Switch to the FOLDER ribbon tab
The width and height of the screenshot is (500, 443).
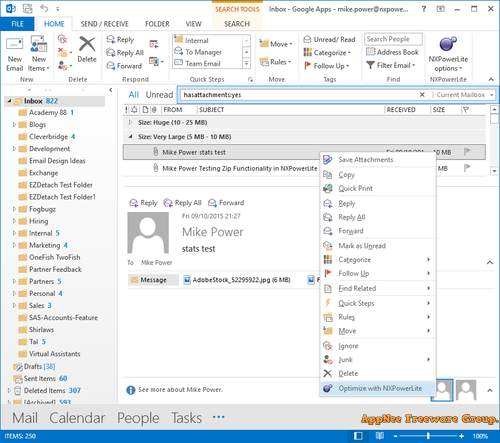[157, 24]
